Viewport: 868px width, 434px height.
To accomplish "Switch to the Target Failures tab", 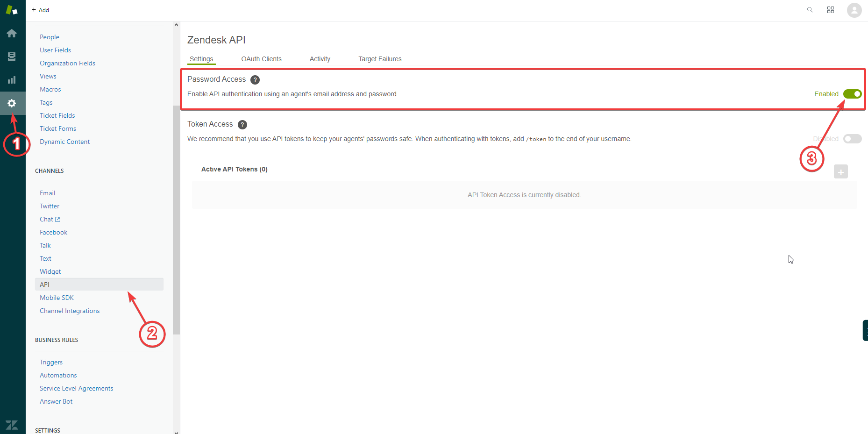I will point(380,59).
